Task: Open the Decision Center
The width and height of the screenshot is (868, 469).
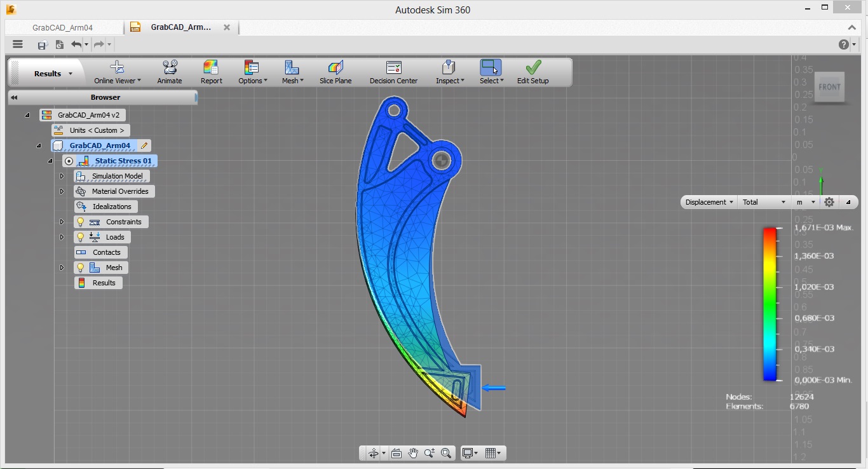Action: [394, 72]
